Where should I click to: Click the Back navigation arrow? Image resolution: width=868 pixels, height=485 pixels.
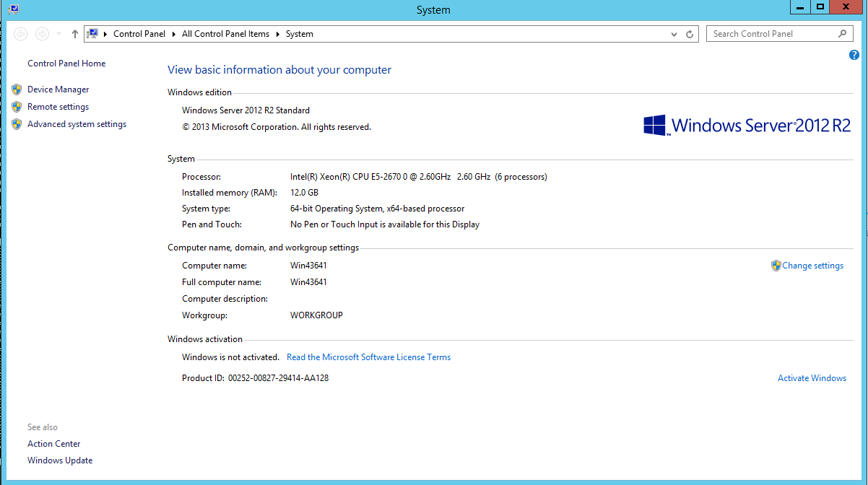point(20,34)
